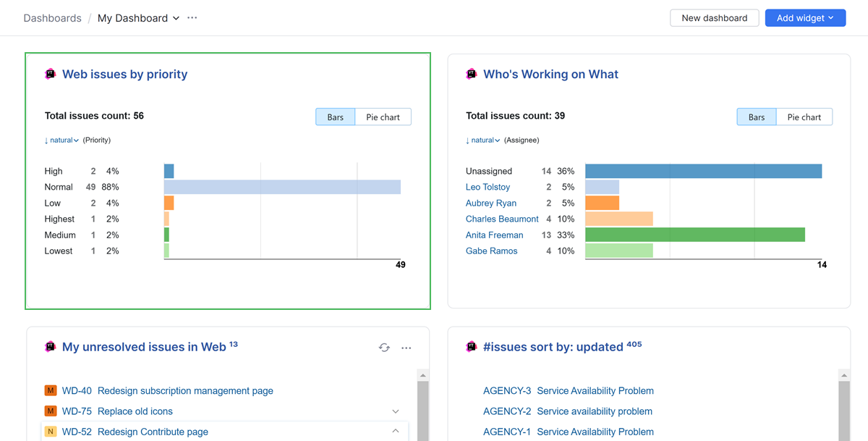Click the YouTrack icon beside Web issues by priority

(50, 73)
